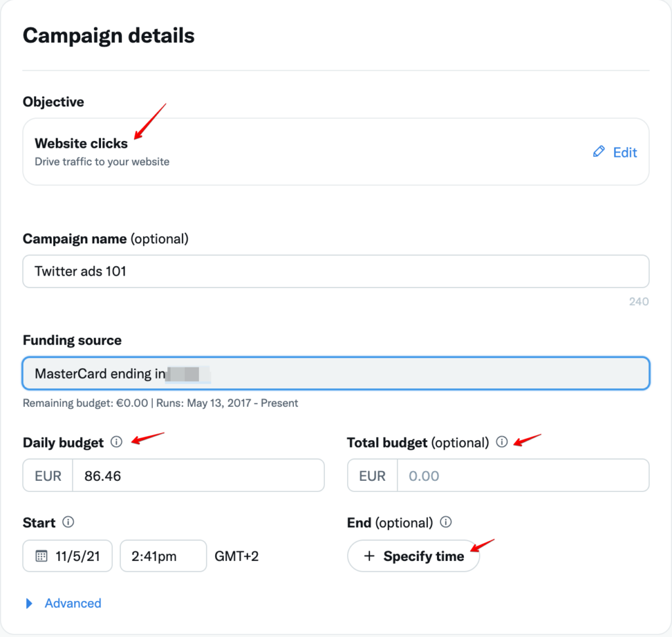Click the End info icon
This screenshot has height=637, width=672.
click(446, 523)
